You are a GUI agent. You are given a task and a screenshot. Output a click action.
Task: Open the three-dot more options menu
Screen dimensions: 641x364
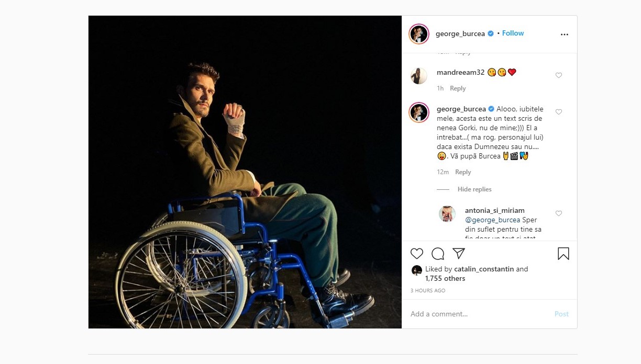click(564, 35)
